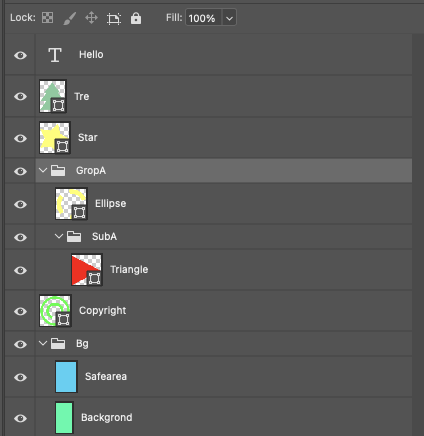Screen dimensions: 424x436
Task: Hide the Background layer using its eye icon
Action: point(20,418)
